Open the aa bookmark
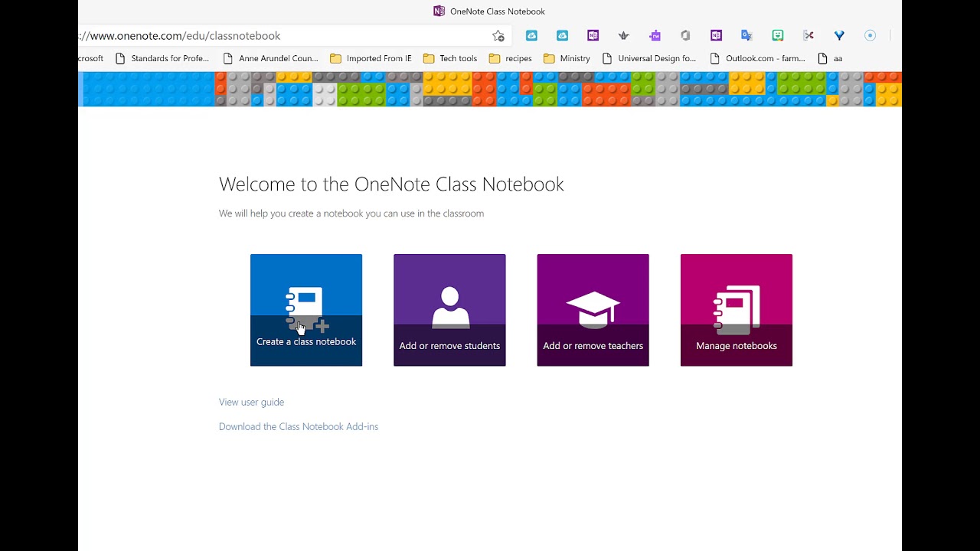 pyautogui.click(x=830, y=58)
